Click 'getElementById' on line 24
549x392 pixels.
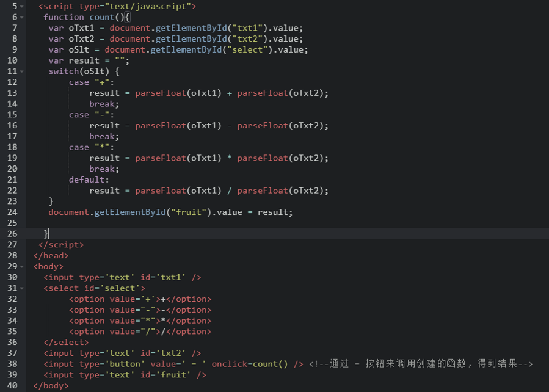pyautogui.click(x=130, y=212)
